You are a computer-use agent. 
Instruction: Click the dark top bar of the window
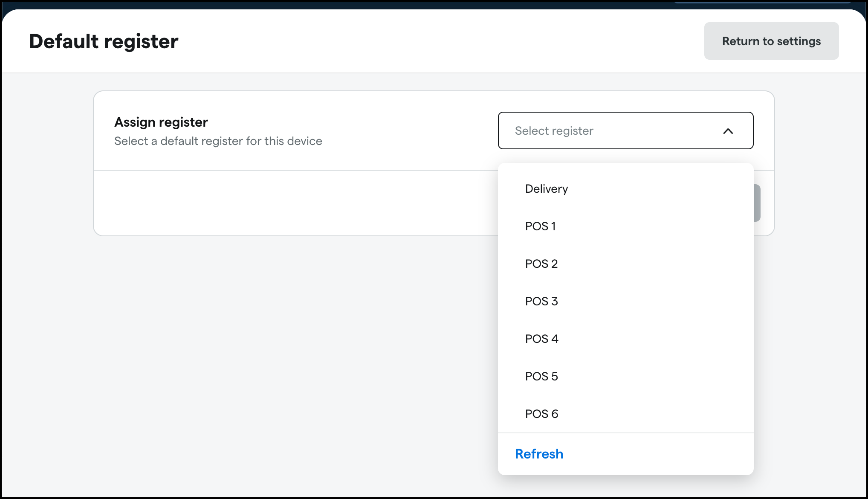coord(426,3)
